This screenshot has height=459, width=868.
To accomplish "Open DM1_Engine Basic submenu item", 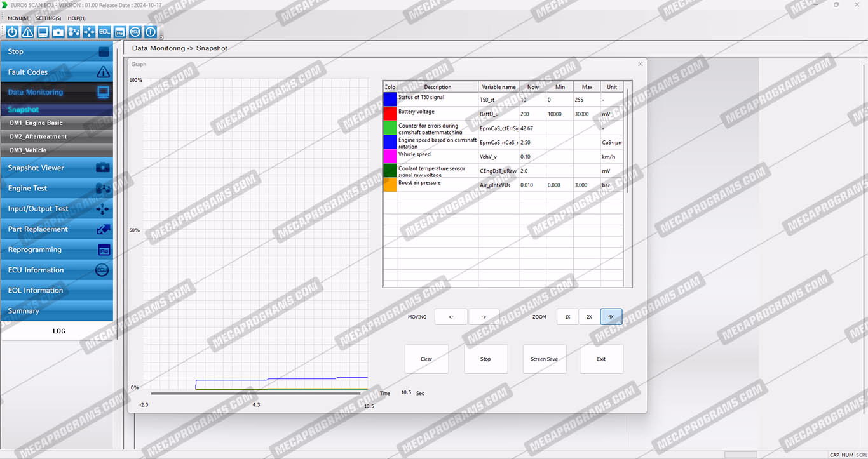I will click(x=36, y=123).
